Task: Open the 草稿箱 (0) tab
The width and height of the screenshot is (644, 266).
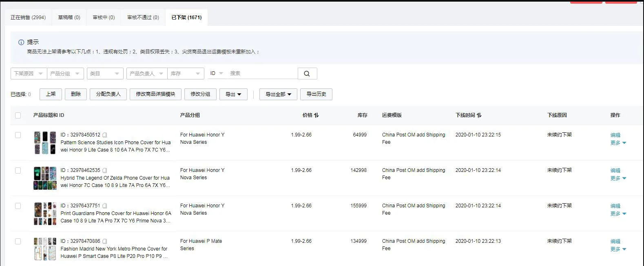Action: coord(69,18)
